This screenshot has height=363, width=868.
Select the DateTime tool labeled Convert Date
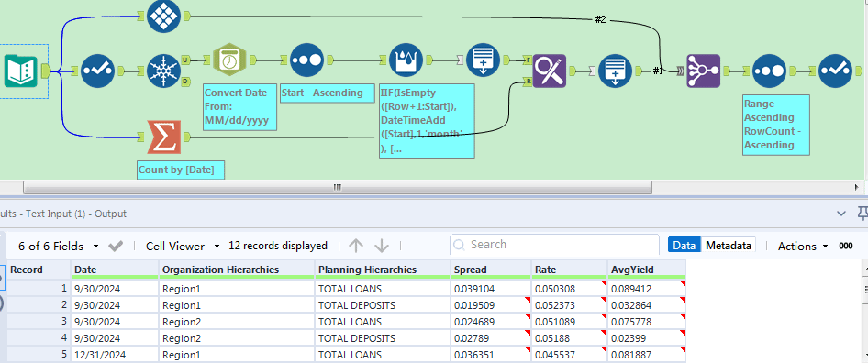coord(230,60)
